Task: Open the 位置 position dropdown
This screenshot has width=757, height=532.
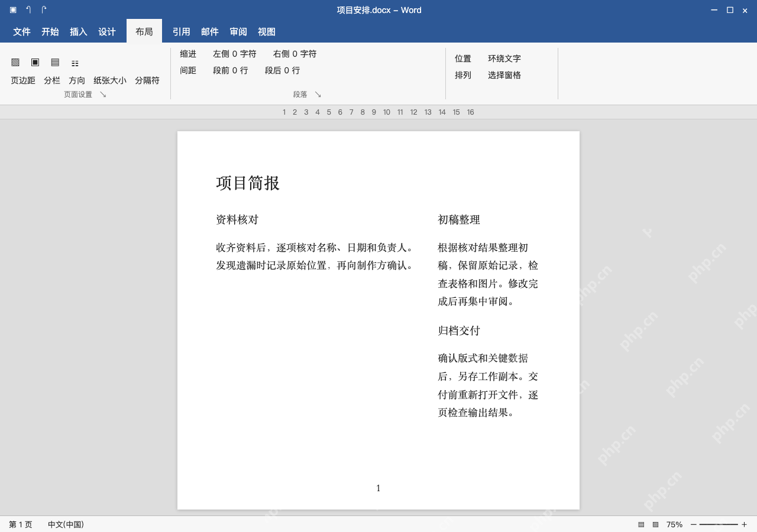Action: (463, 59)
